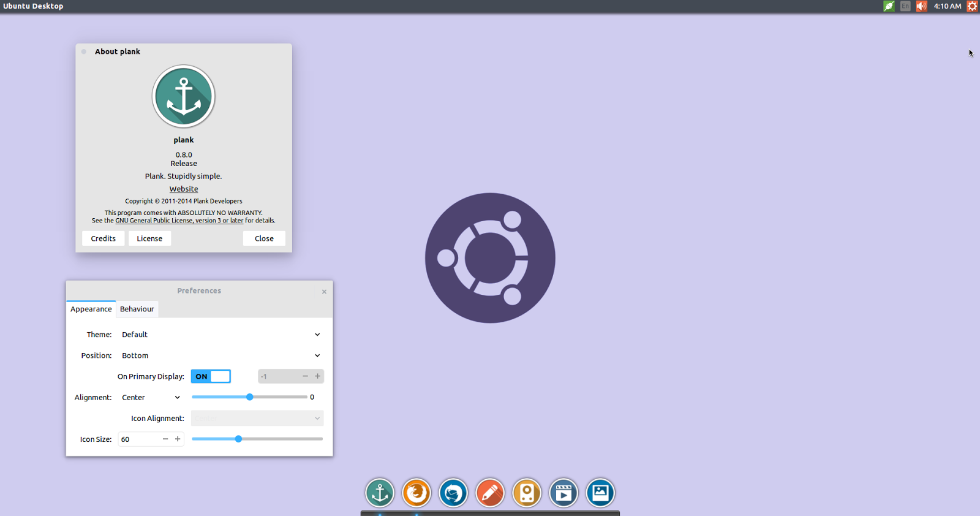
Task: Open the video player clapperboard icon in dock
Action: [x=563, y=493]
